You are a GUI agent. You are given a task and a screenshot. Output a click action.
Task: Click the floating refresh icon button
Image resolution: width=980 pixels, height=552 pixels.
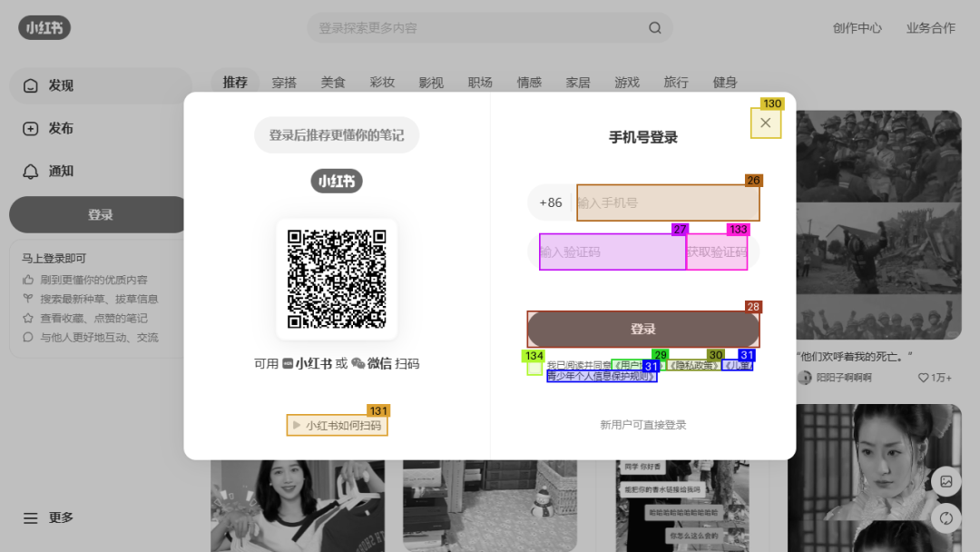(x=946, y=518)
